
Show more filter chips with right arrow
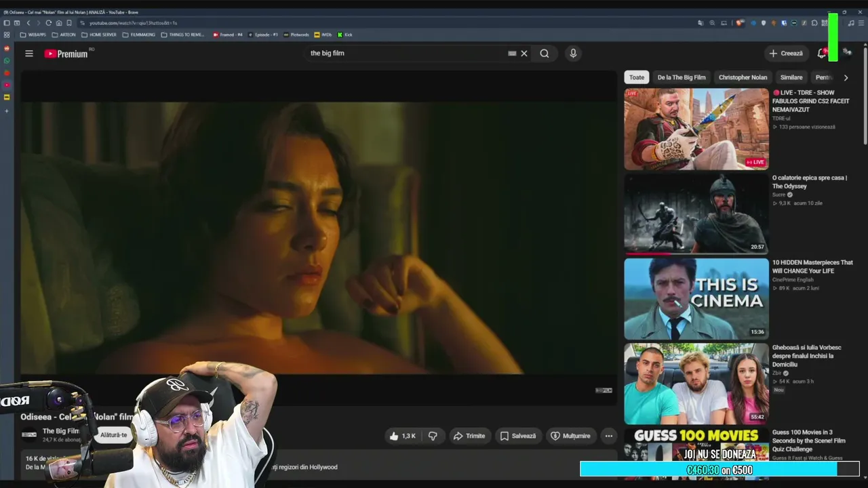[x=846, y=77]
